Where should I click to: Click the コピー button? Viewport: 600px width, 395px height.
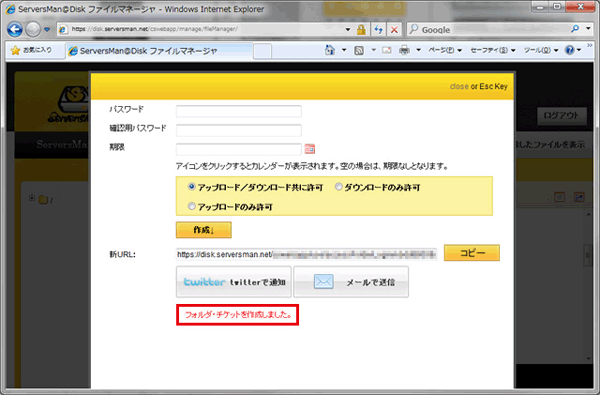(472, 253)
